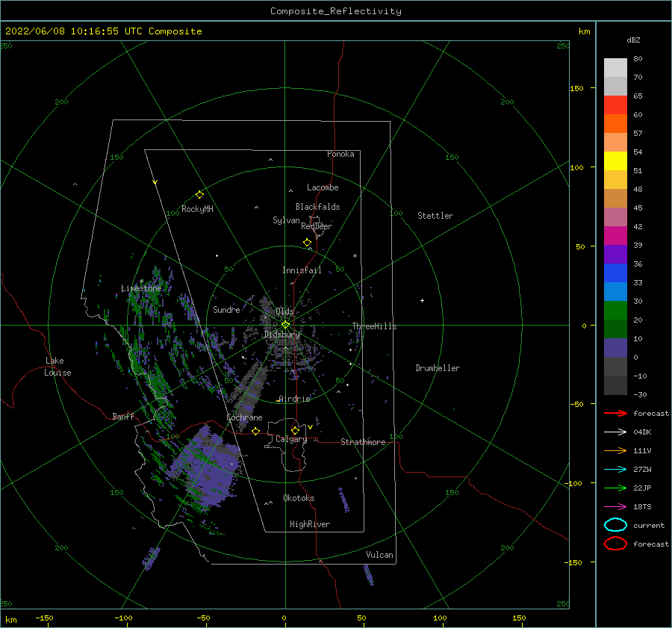Click the 111V legend label
This screenshot has width=672, height=628.
(x=642, y=450)
